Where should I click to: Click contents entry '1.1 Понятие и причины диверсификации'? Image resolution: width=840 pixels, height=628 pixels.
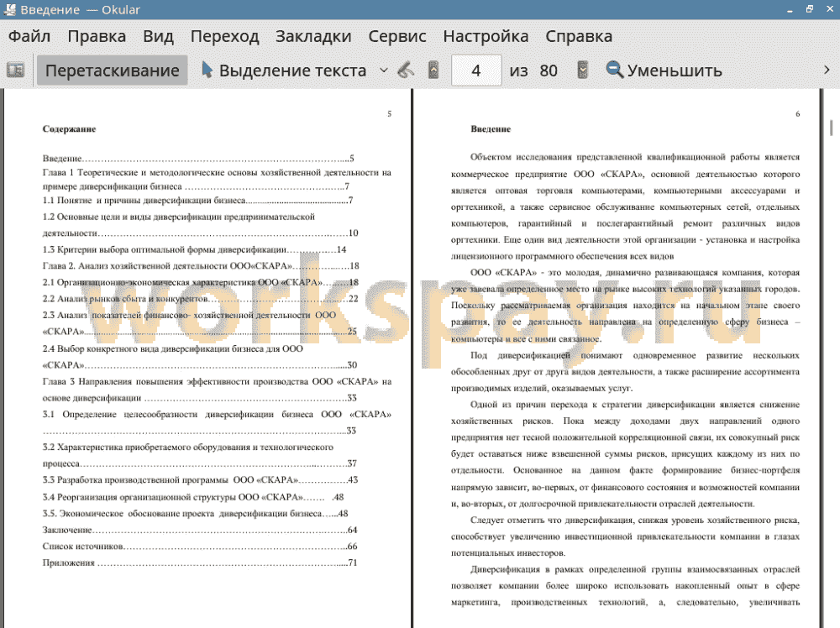(x=197, y=200)
